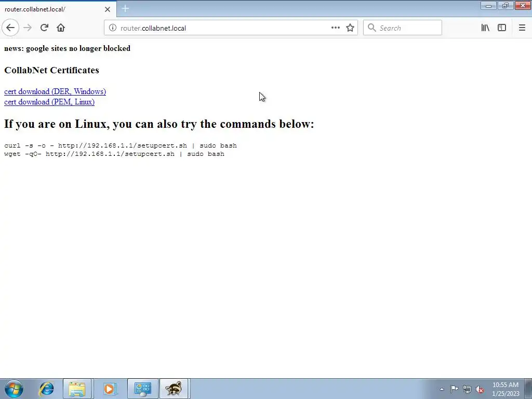The image size is (532, 399).
Task: Click the muted volume tray icon
Action: 480,389
